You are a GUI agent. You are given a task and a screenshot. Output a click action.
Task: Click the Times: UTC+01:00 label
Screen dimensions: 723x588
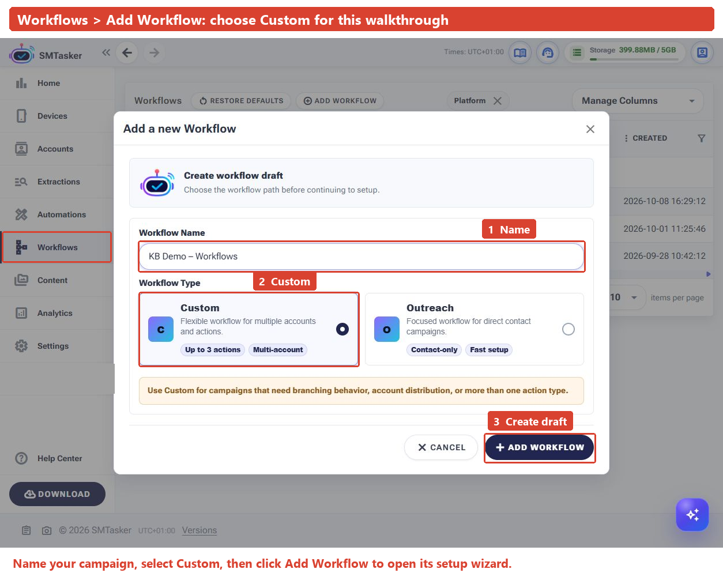pyautogui.click(x=474, y=52)
